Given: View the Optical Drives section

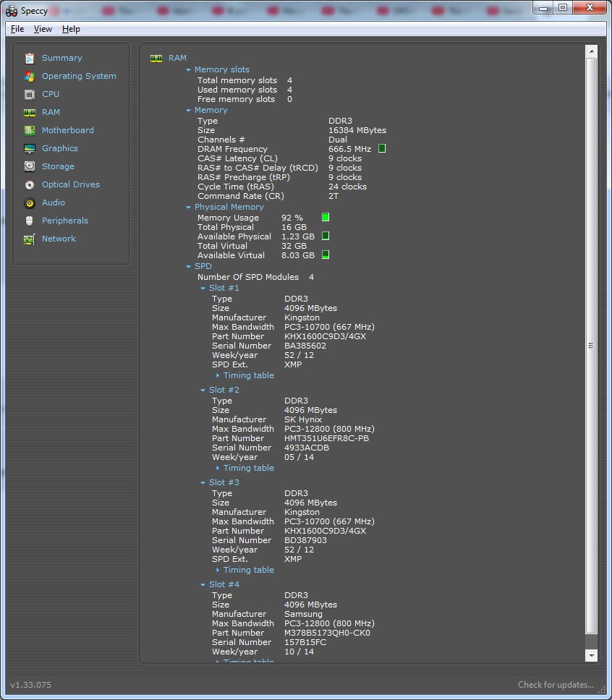Looking at the screenshot, I should pos(71,185).
